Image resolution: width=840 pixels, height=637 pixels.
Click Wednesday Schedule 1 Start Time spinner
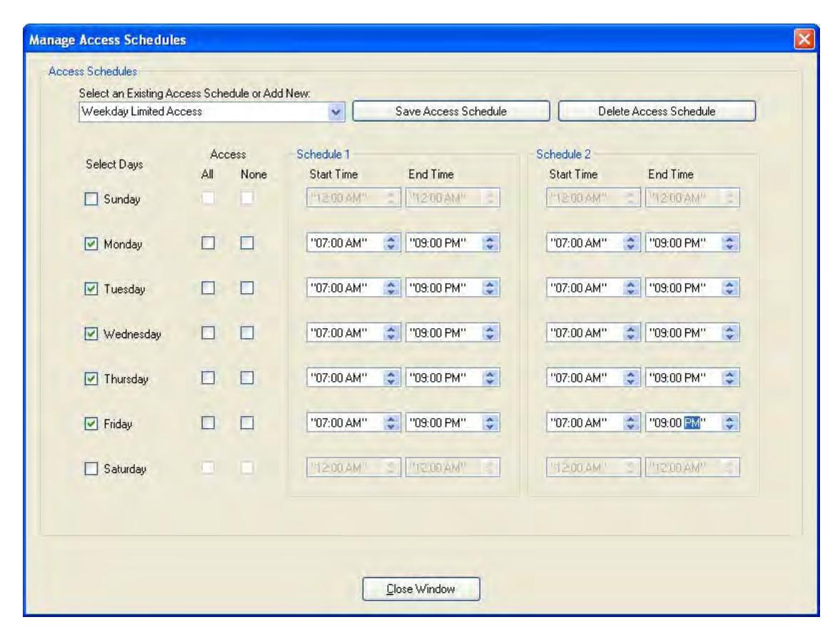click(391, 333)
